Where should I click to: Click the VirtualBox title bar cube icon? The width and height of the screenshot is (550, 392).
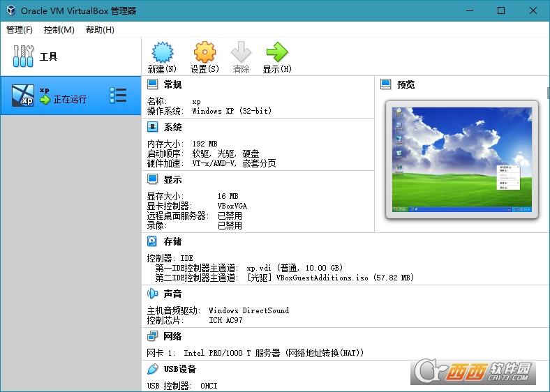coord(11,10)
